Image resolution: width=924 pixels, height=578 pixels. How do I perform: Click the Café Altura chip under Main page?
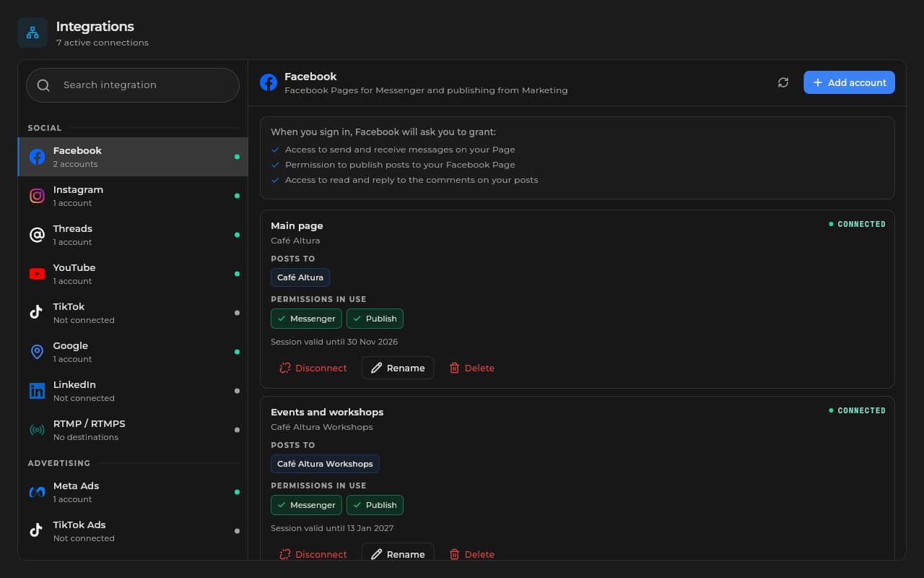(x=300, y=277)
